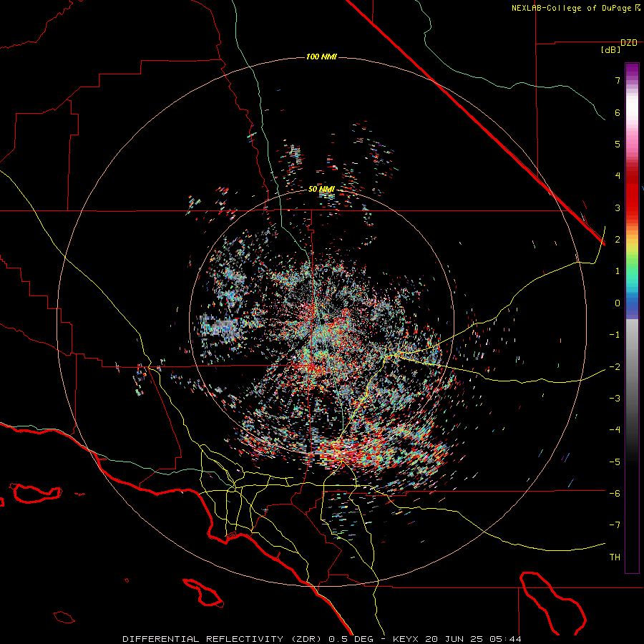This screenshot has width=644, height=644.
Task: Click the NEXLAB-College of DuPage credit text
Action: (x=572, y=8)
